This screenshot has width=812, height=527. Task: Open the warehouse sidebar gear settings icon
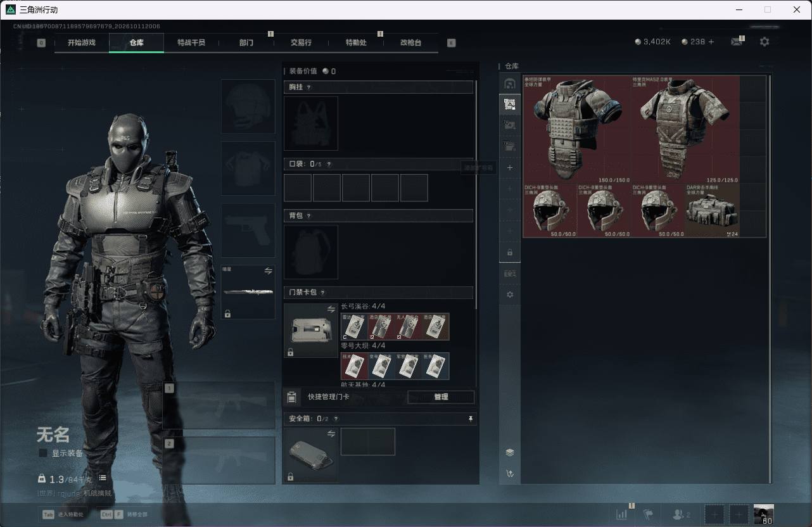pos(510,295)
